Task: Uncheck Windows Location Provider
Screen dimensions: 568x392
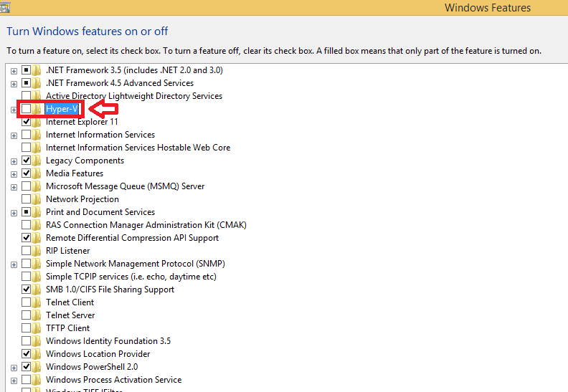Action: (26, 353)
